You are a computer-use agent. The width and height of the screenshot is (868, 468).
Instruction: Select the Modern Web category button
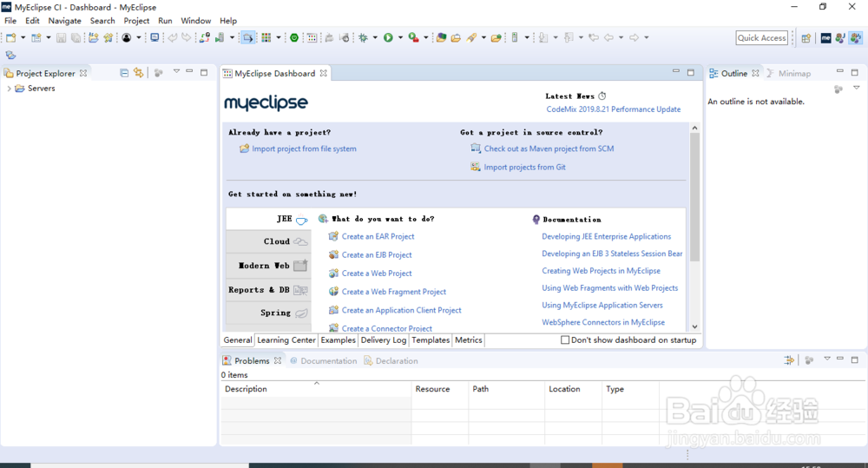[268, 266]
